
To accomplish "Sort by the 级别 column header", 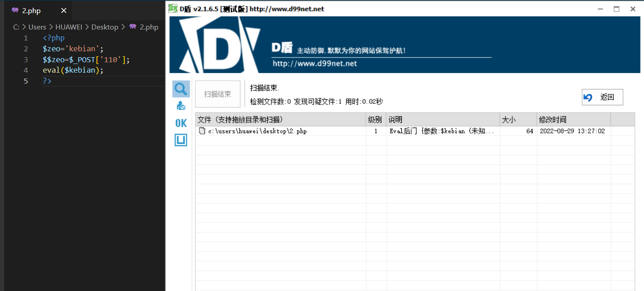I will (376, 120).
